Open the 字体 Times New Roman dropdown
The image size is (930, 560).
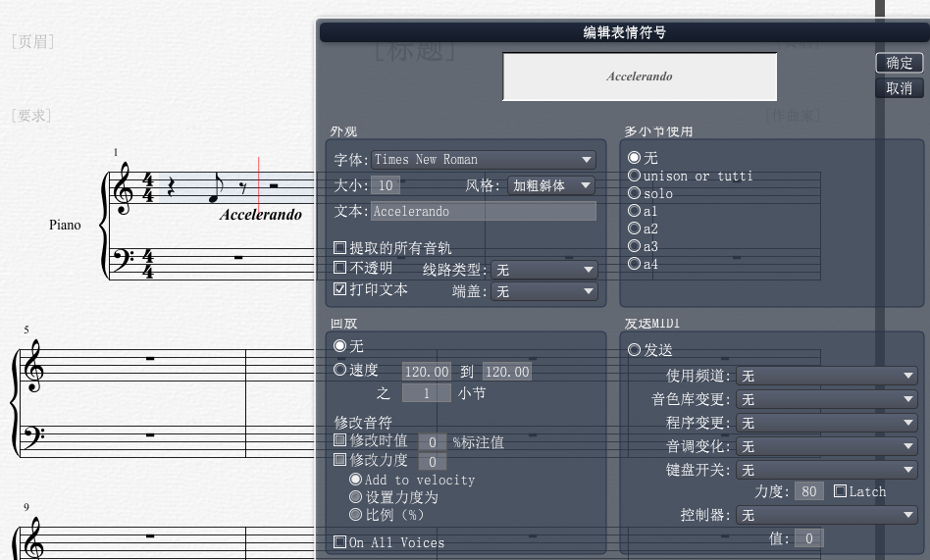coord(484,160)
